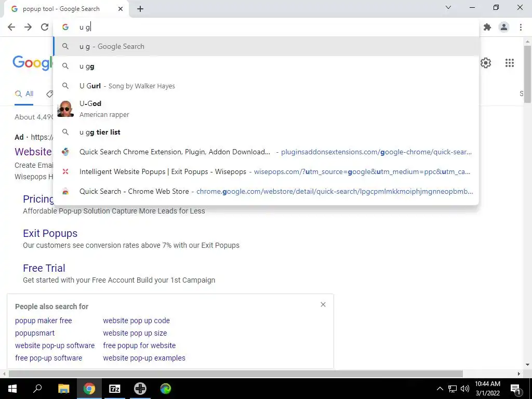
Task: Select 'u g - Google Search' suggestion
Action: click(267, 46)
